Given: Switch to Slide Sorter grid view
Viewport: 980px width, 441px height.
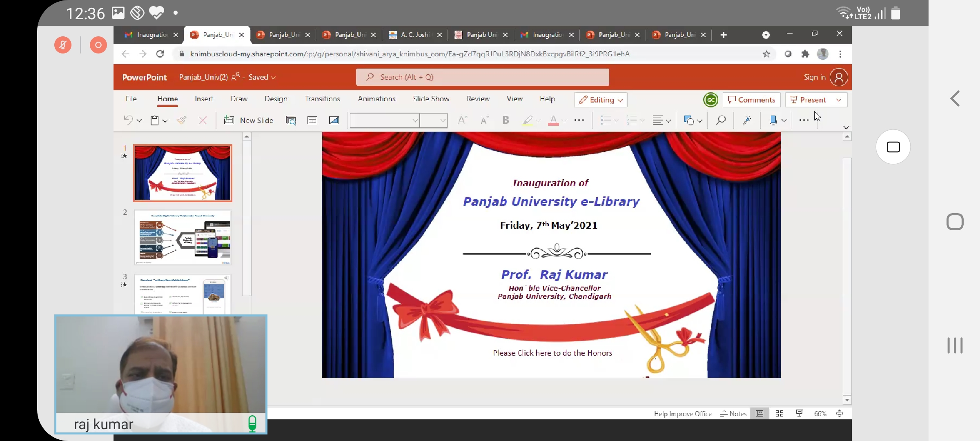Looking at the screenshot, I should pos(780,414).
